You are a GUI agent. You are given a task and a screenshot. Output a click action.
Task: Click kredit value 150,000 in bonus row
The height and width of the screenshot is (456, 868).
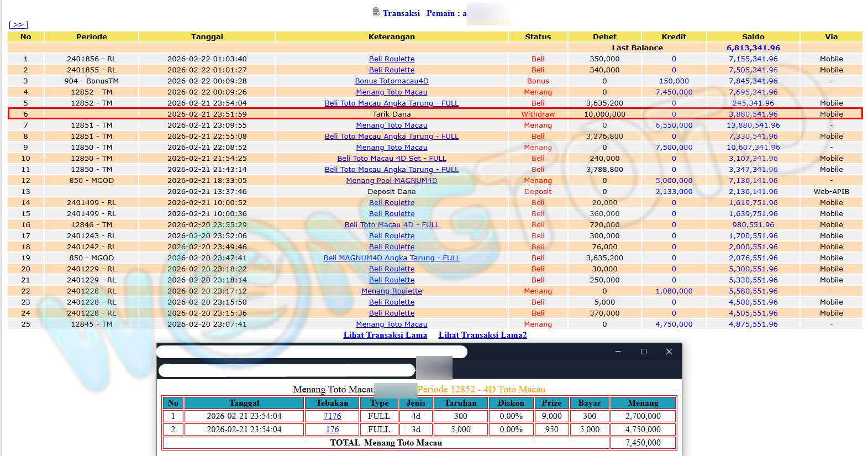(x=674, y=81)
